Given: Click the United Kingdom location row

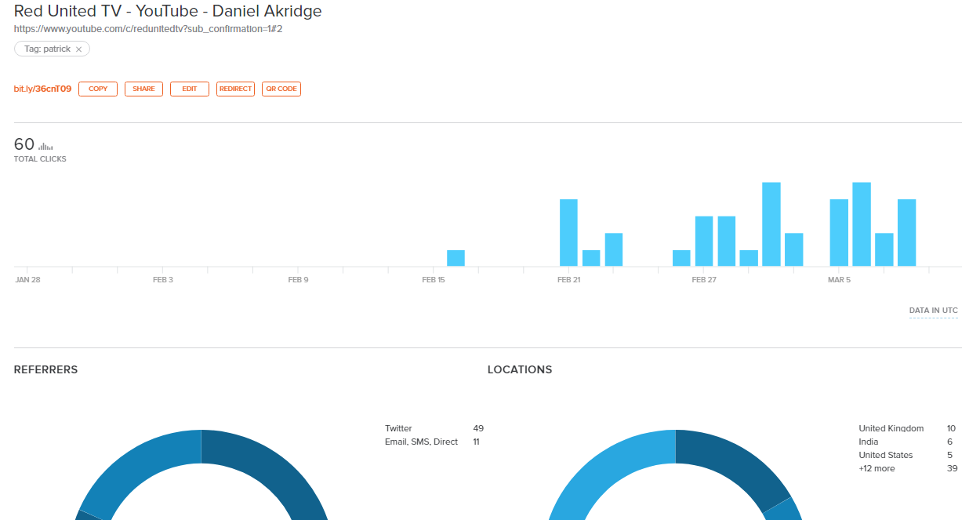Looking at the screenshot, I should coord(908,428).
